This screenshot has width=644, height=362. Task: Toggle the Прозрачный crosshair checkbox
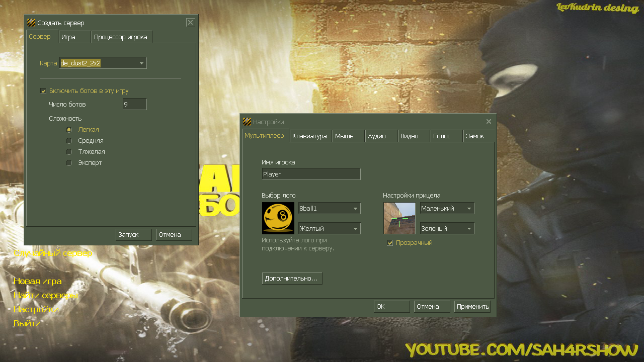click(390, 243)
